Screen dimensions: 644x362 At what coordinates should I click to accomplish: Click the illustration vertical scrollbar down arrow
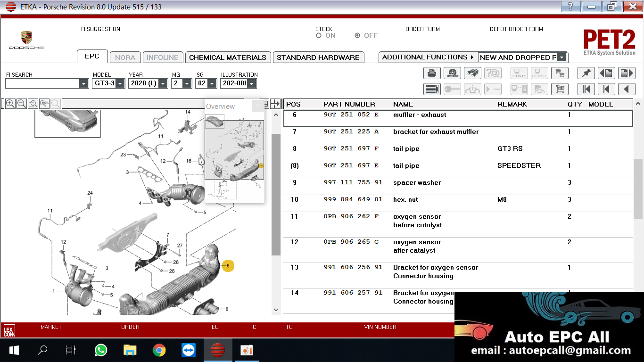tap(276, 310)
